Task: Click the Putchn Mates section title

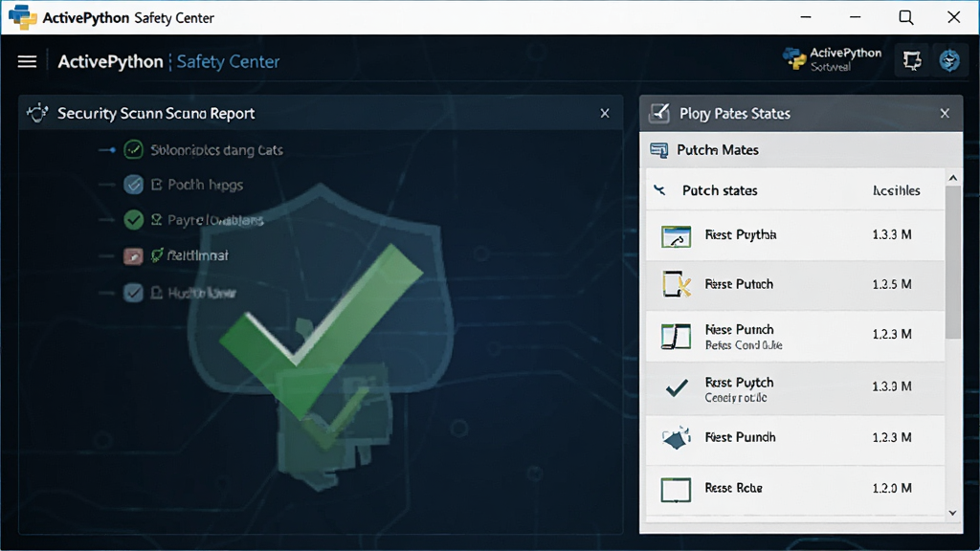Action: 718,150
